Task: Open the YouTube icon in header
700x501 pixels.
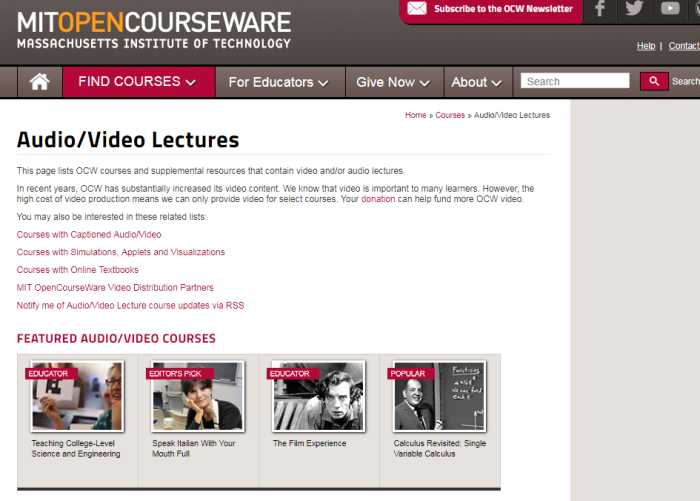Action: [x=670, y=8]
